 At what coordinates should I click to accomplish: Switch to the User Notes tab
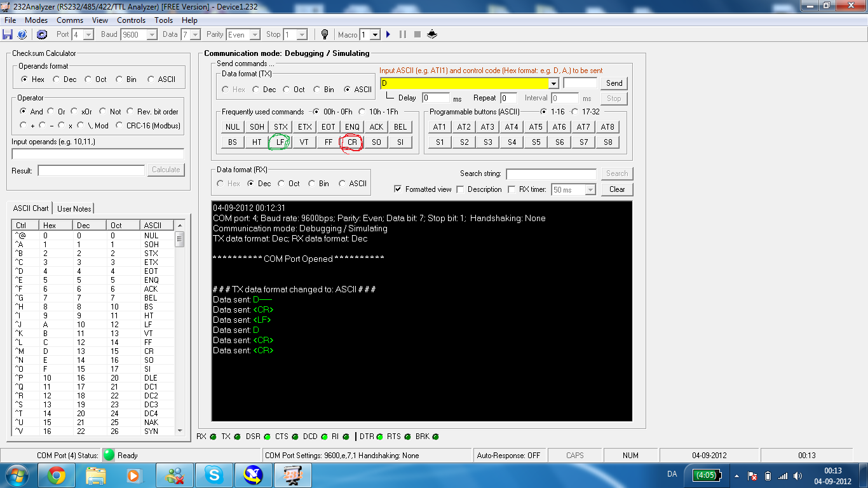pos(74,208)
